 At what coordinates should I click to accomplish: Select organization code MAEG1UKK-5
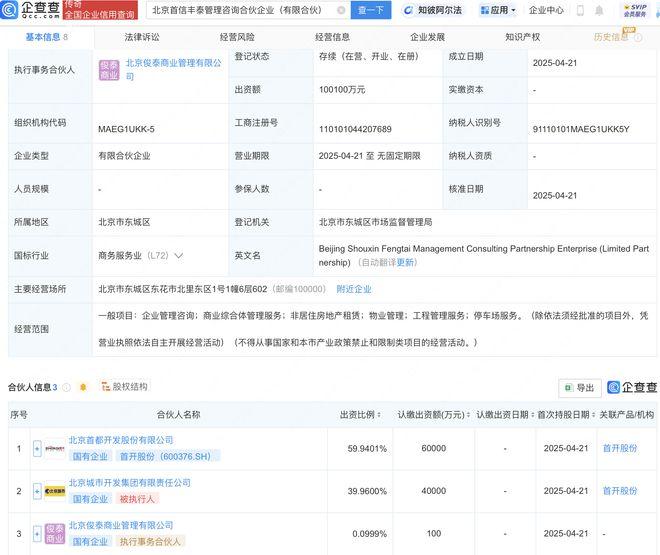tap(126, 129)
